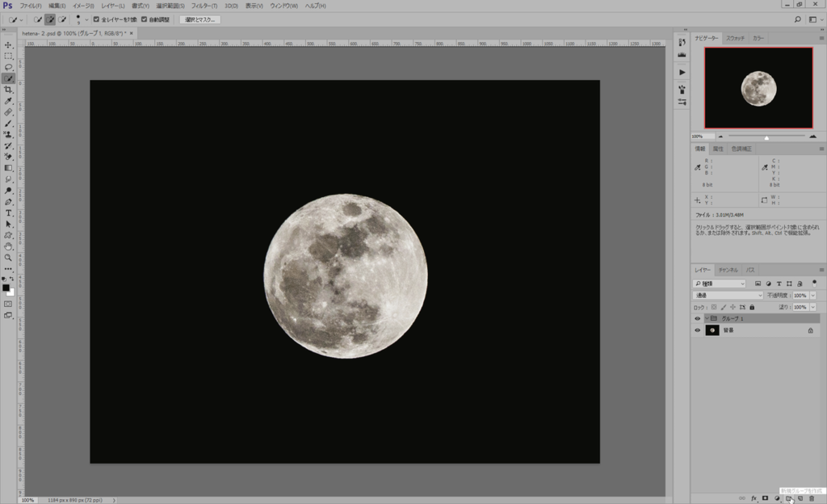Switch to the チャンネル tab
The width and height of the screenshot is (827, 504).
pyautogui.click(x=728, y=270)
